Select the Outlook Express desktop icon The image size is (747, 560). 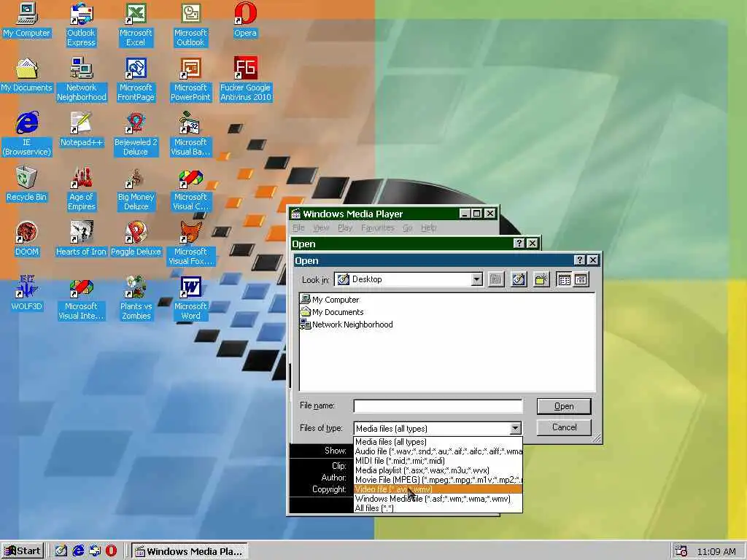81,25
